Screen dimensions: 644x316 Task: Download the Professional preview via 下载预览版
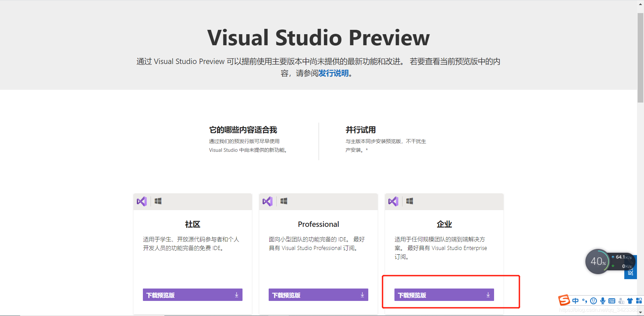[x=318, y=295]
